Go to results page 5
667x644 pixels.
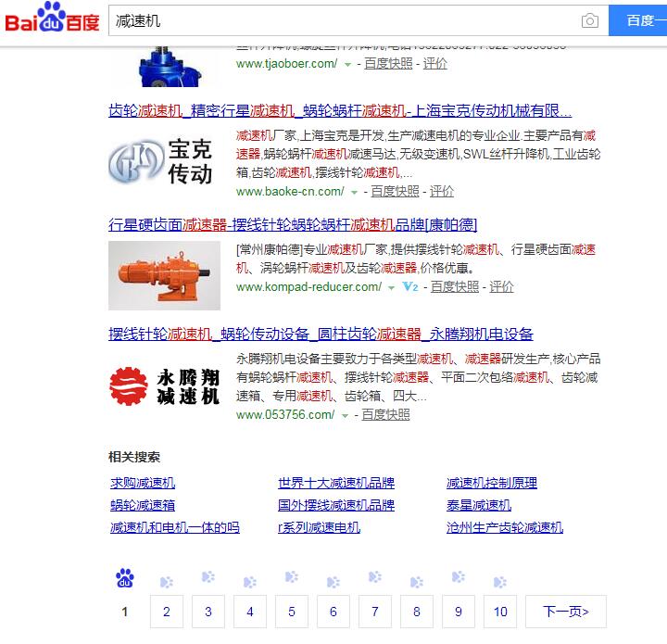point(292,612)
